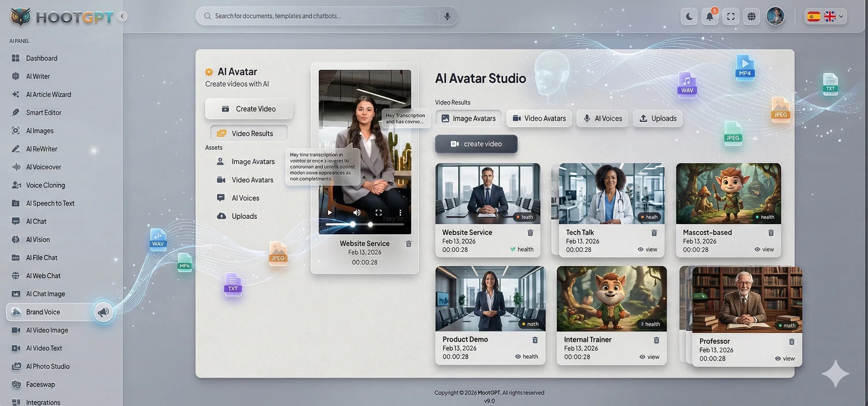Launch the Faceswap feature
This screenshot has height=406, width=868.
(40, 384)
